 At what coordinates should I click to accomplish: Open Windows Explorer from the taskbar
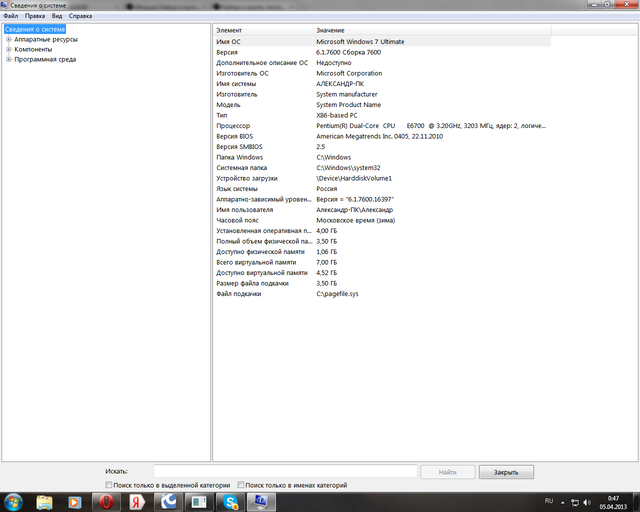(46, 501)
